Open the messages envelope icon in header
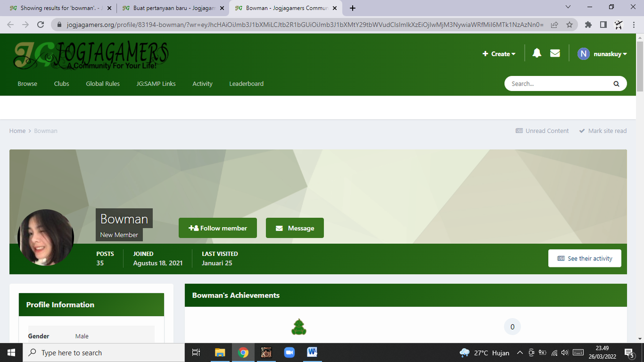The height and width of the screenshot is (362, 644). pos(555,53)
